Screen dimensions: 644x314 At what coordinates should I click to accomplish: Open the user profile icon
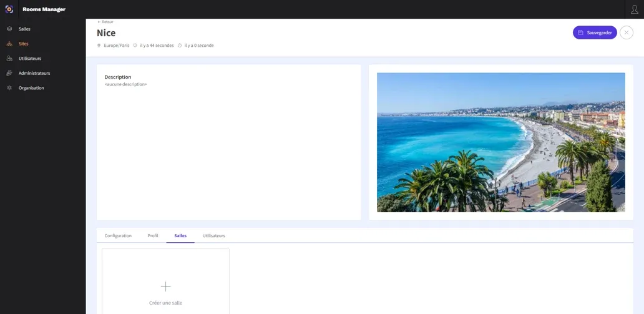pyautogui.click(x=634, y=9)
